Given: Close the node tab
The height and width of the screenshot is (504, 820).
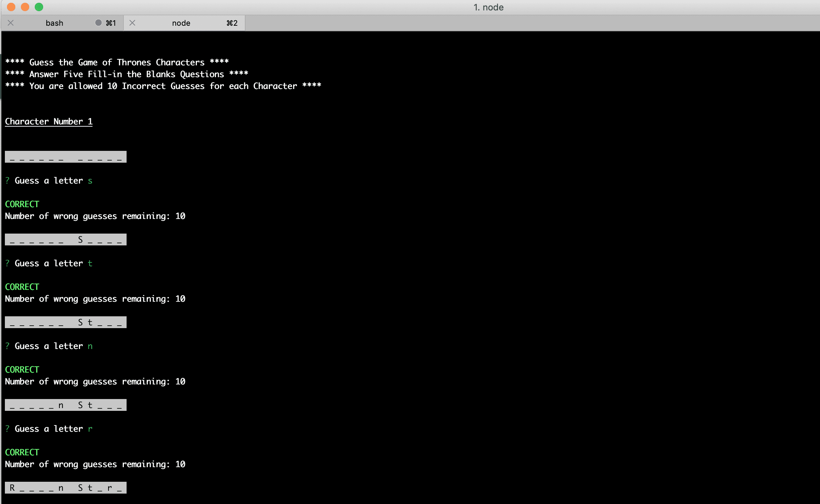Looking at the screenshot, I should coord(132,23).
